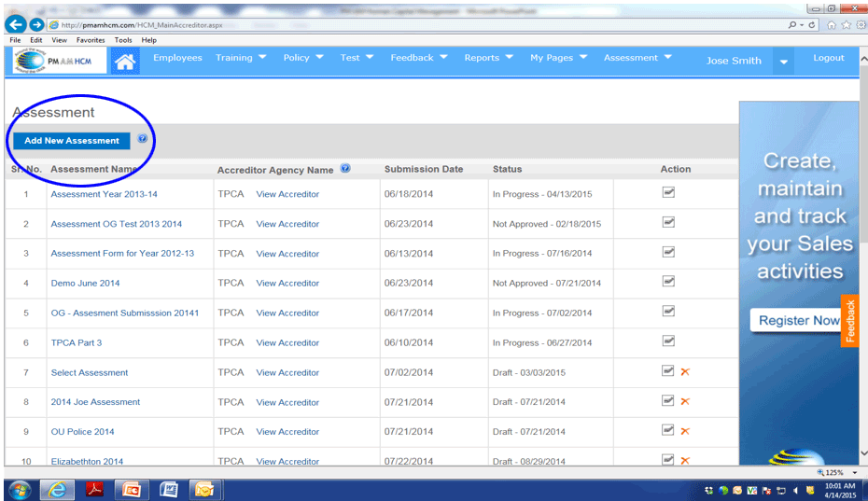Click delete X icon for Select Assessment row
Image resolution: width=868 pixels, height=501 pixels.
685,372
